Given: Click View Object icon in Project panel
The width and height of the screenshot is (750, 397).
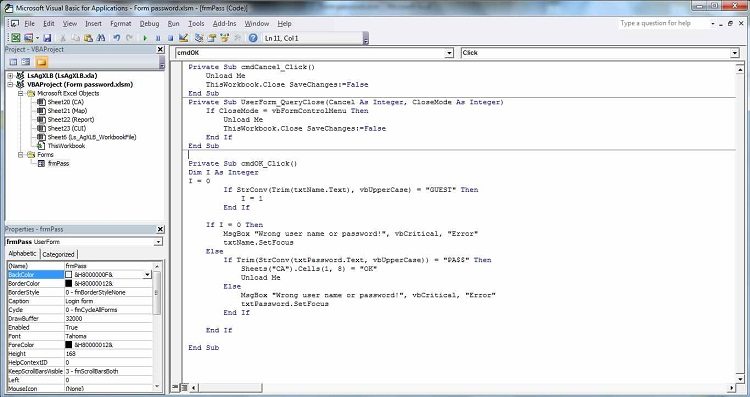Looking at the screenshot, I should (x=26, y=62).
